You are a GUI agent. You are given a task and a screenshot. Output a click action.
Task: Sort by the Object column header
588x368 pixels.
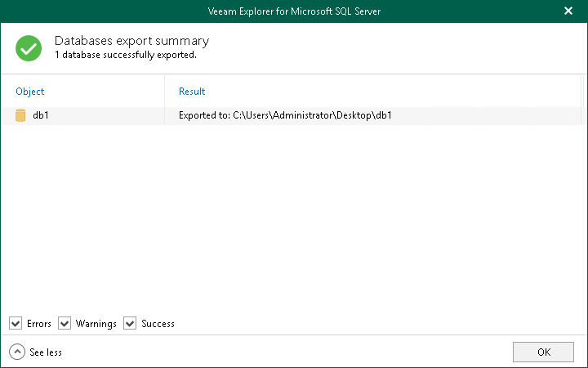click(x=30, y=92)
